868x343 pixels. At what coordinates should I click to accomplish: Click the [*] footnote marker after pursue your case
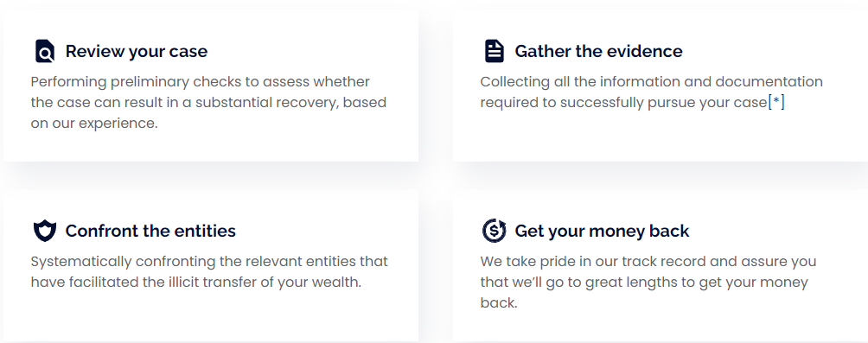[776, 102]
